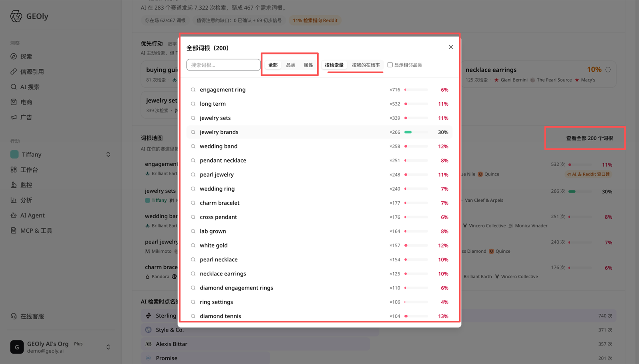Open the 在线客服 headset icon
The image size is (639, 364).
[14, 316]
